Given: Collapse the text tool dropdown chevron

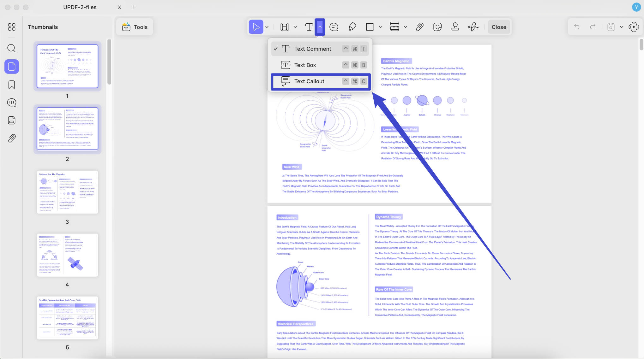Looking at the screenshot, I should [320, 27].
